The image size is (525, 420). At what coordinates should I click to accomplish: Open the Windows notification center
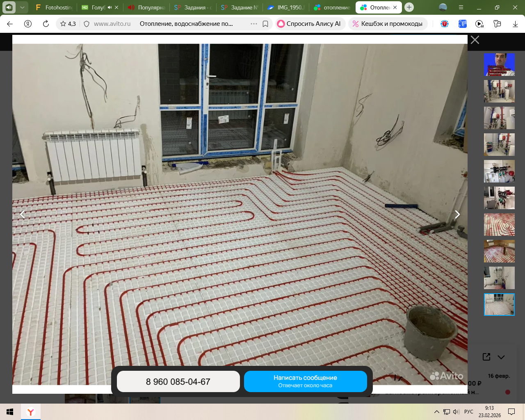(x=511, y=412)
